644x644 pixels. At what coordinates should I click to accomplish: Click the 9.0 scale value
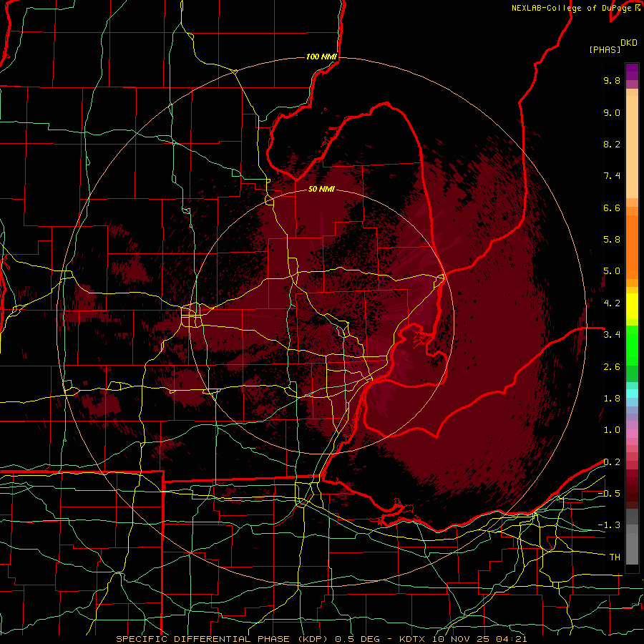612,113
